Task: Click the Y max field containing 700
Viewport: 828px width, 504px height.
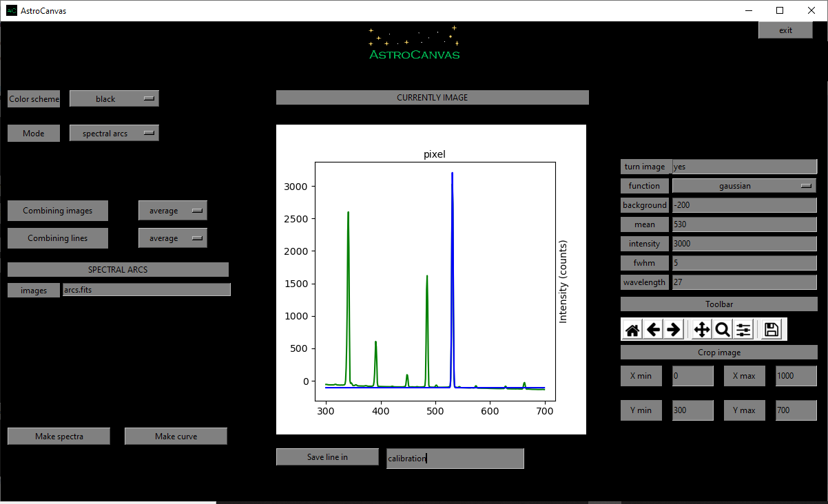Action: click(796, 410)
